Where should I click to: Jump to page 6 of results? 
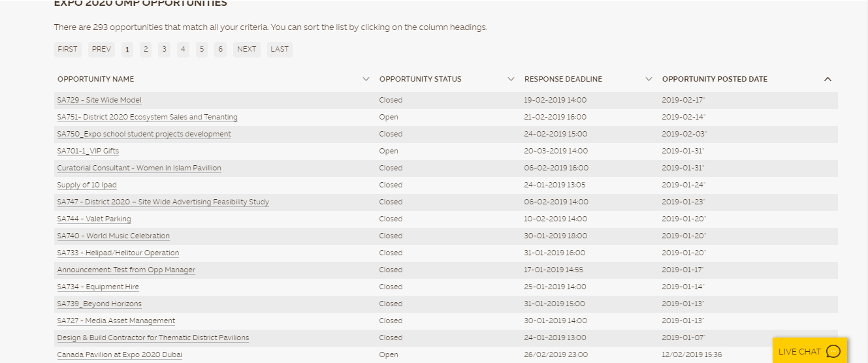(221, 49)
